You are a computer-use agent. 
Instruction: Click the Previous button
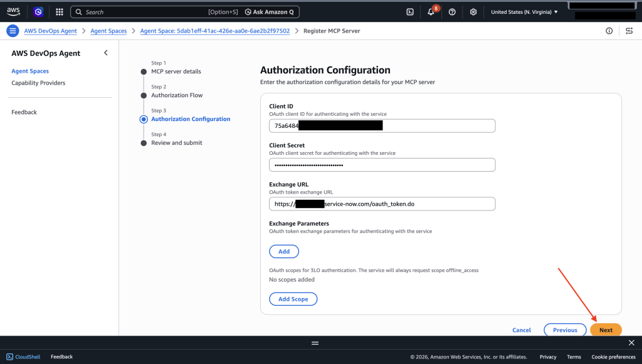[x=565, y=330]
